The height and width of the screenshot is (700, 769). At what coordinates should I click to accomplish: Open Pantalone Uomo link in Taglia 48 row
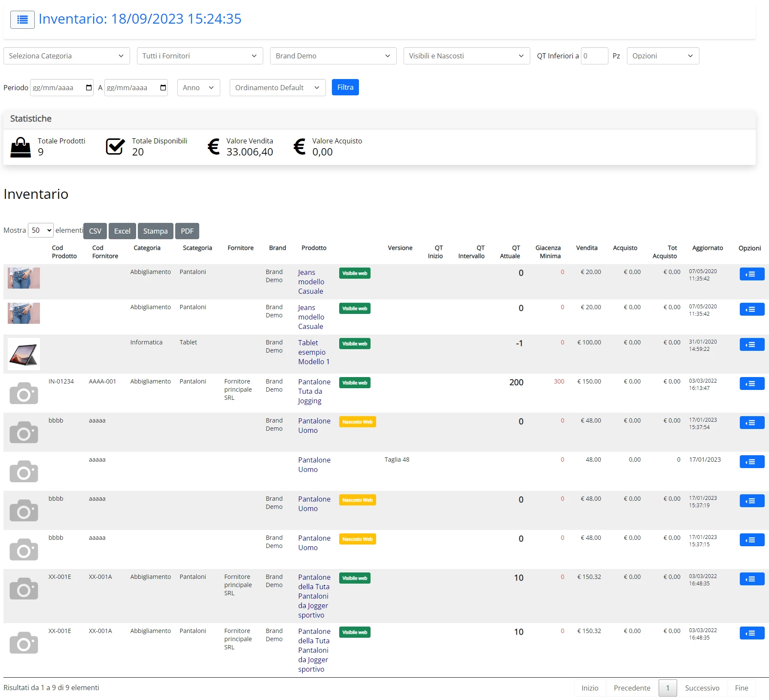(x=314, y=465)
